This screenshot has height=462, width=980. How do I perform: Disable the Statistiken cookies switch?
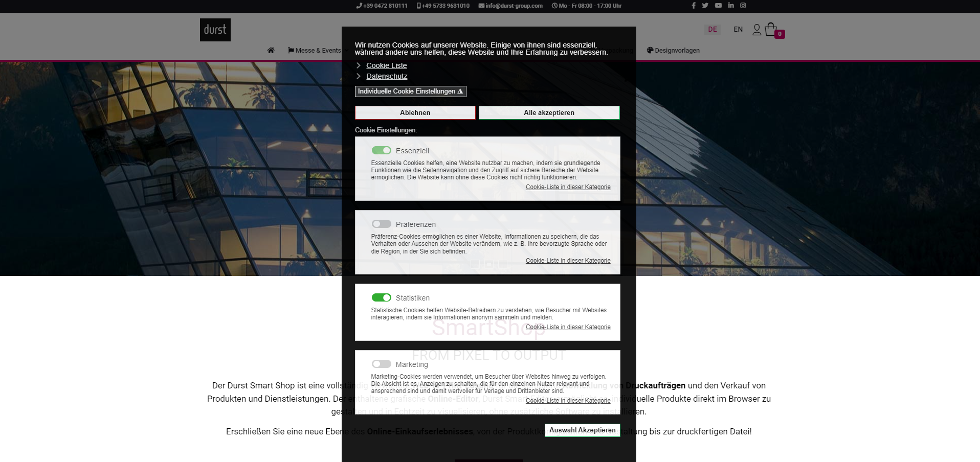click(x=382, y=297)
